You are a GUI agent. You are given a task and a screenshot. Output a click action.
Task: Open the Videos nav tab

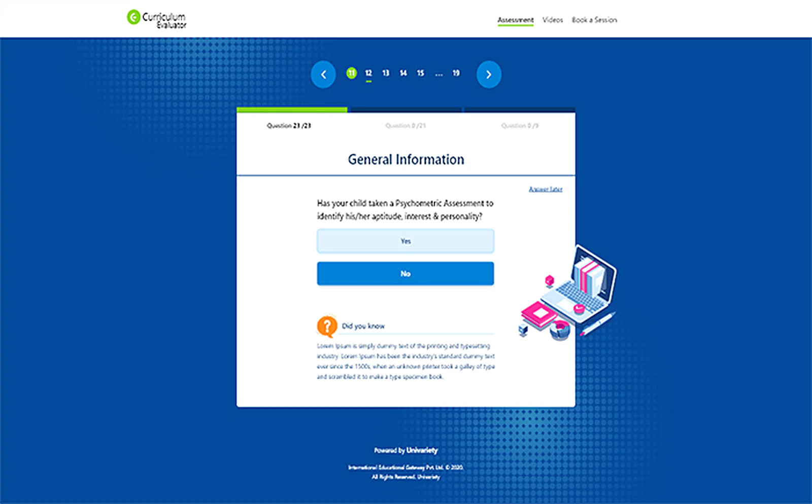coord(553,20)
